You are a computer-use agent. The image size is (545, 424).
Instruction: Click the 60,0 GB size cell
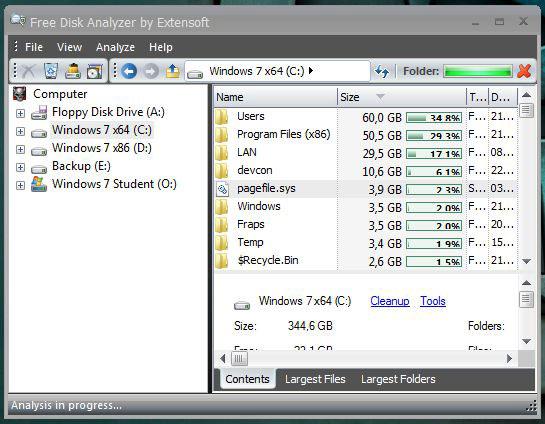382,117
